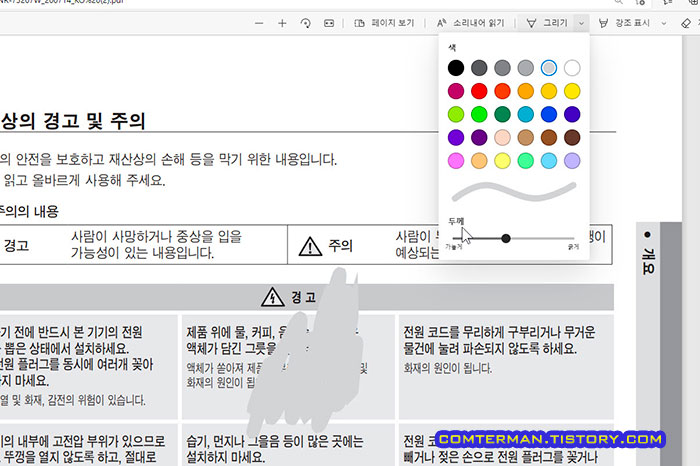
Task: Choose the orange swatch
Action: (x=525, y=91)
